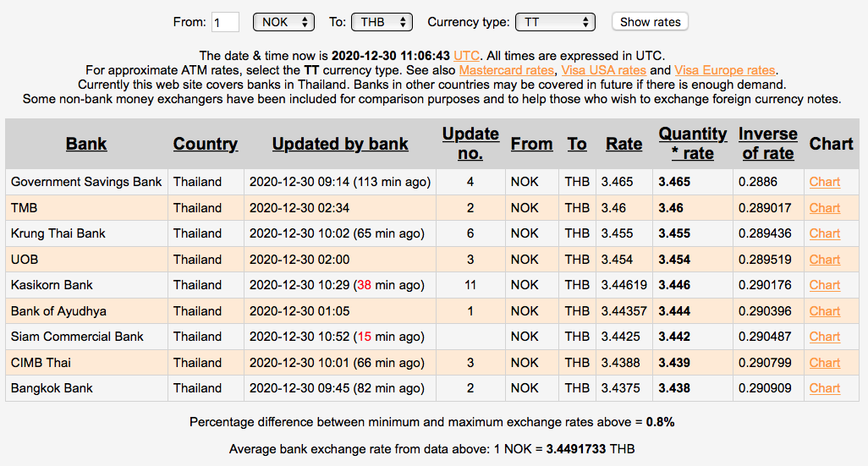Sort by Update no. column header

click(470, 144)
